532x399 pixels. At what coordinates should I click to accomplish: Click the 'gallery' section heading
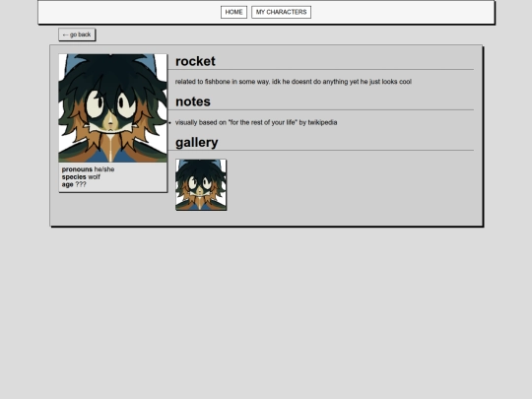pyautogui.click(x=197, y=143)
